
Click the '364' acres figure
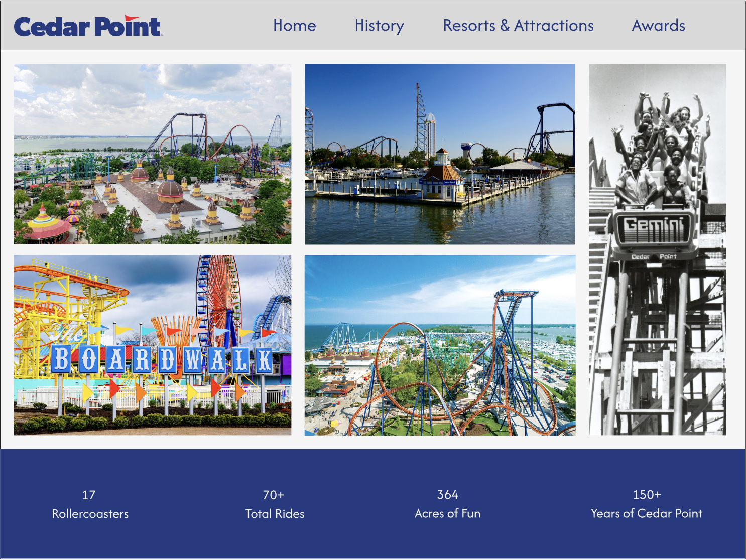[447, 495]
